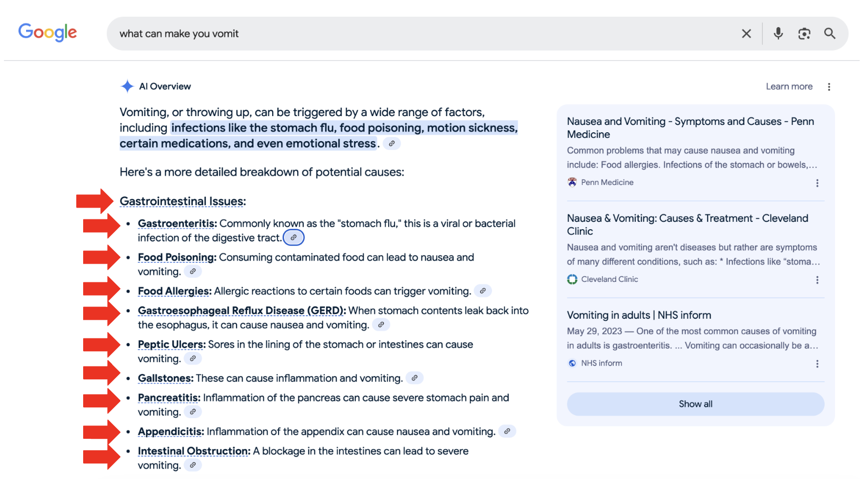Click the Learn more link
The height and width of the screenshot is (488, 868).
pyautogui.click(x=789, y=86)
